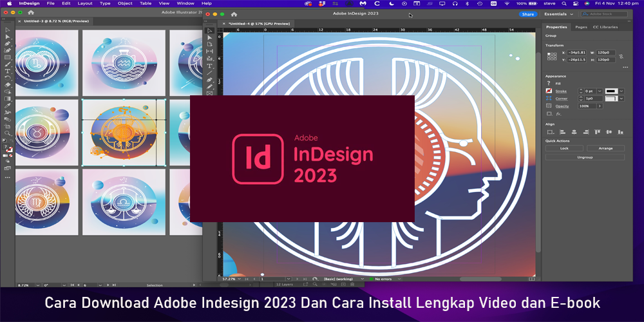The width and height of the screenshot is (644, 322).
Task: Select Illustrator's Direct Selection tool
Action: pos(7,37)
